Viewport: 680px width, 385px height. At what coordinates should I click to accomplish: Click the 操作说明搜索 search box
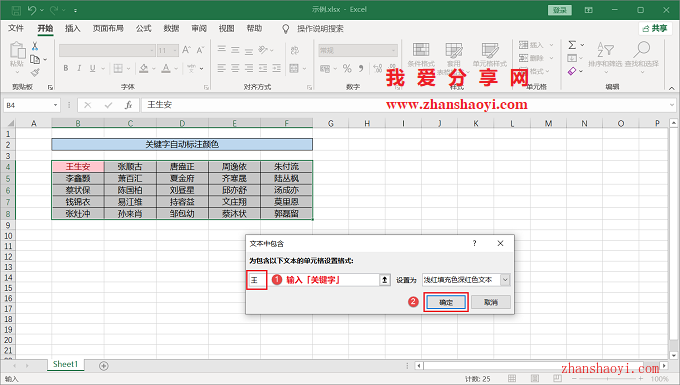click(x=320, y=29)
